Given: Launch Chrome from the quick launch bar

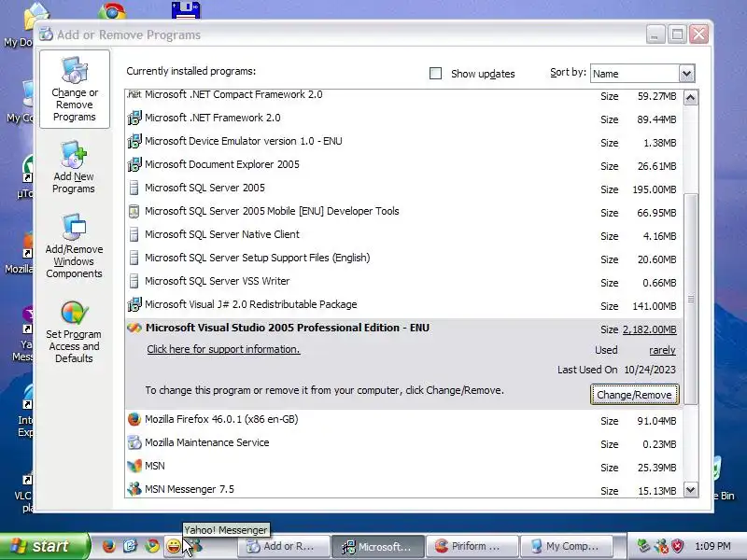Looking at the screenshot, I should tap(152, 546).
